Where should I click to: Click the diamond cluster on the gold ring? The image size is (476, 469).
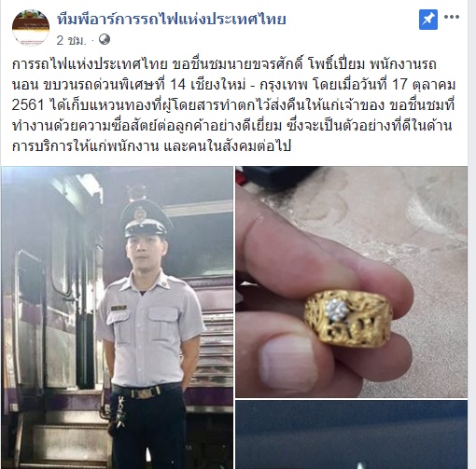(x=336, y=310)
